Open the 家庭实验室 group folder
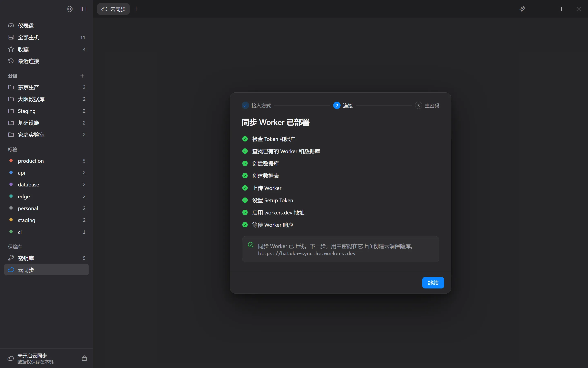This screenshot has height=368, width=588. [x=46, y=135]
